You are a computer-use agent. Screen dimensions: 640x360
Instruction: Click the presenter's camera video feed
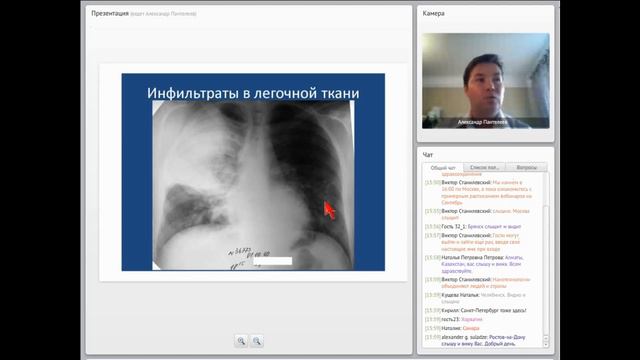click(x=486, y=81)
